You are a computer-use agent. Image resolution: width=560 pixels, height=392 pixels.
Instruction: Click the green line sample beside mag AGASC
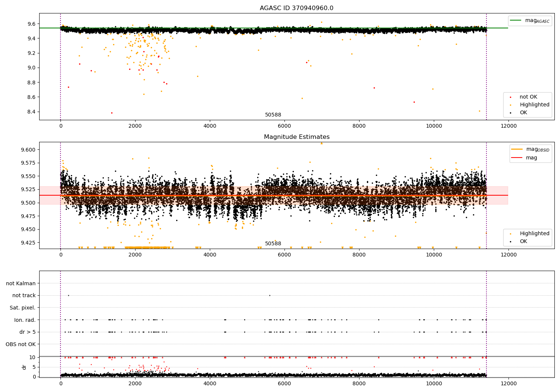coord(516,21)
